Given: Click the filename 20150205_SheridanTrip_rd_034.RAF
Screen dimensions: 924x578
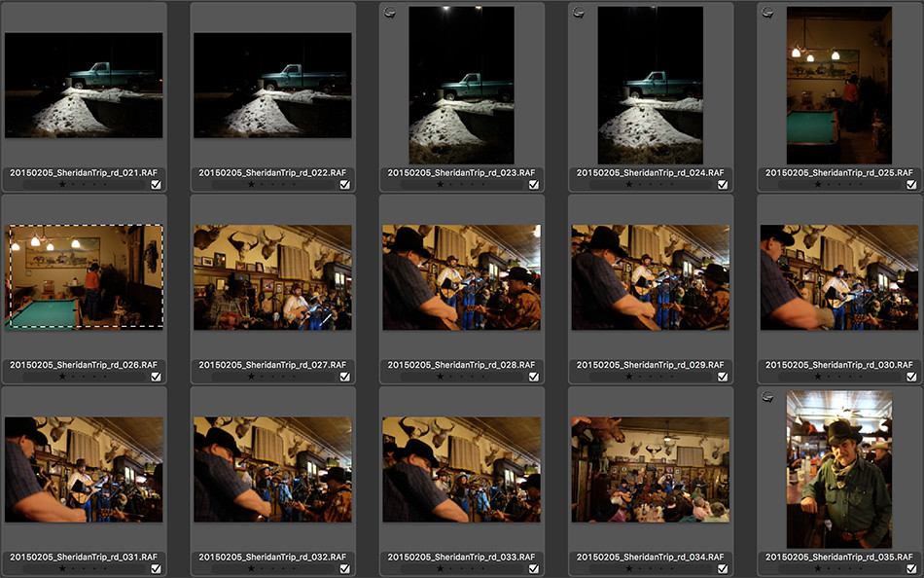Looking at the screenshot, I should pyautogui.click(x=651, y=557).
